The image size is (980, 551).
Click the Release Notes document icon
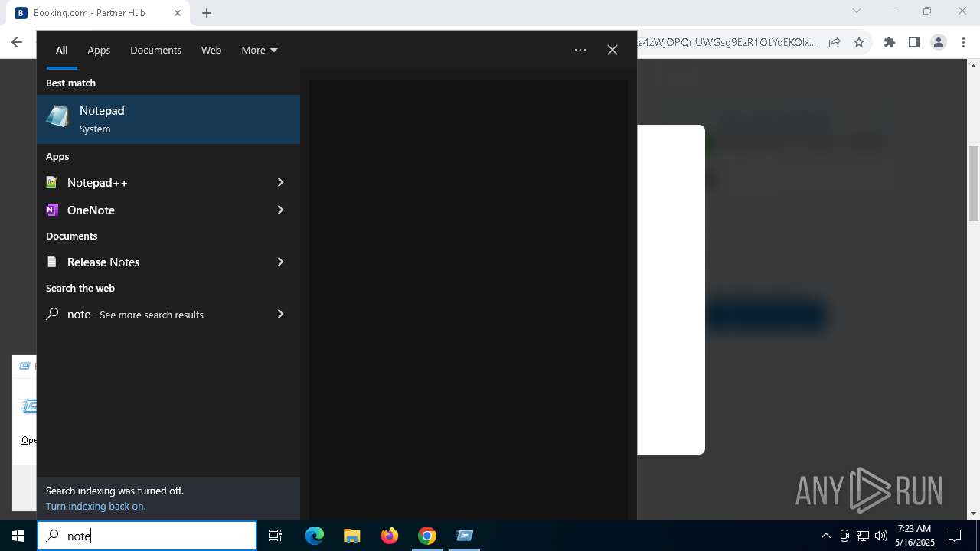52,262
